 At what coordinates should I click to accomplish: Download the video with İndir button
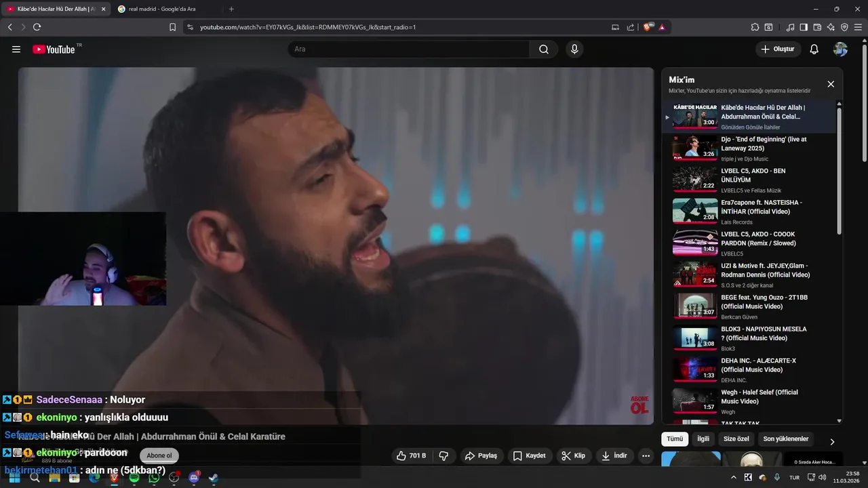coord(614,455)
